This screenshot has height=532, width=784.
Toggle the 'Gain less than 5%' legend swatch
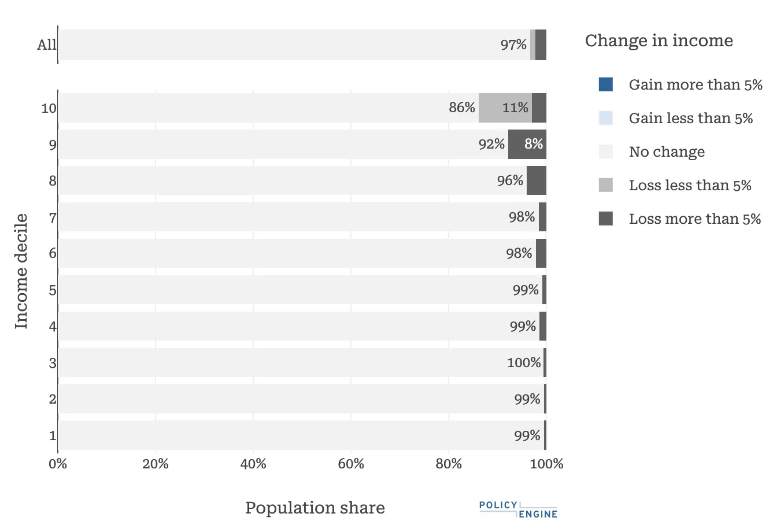[605, 118]
